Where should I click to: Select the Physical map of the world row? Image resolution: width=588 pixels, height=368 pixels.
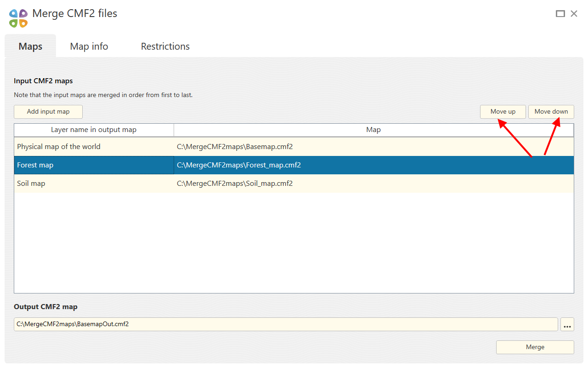pos(294,147)
